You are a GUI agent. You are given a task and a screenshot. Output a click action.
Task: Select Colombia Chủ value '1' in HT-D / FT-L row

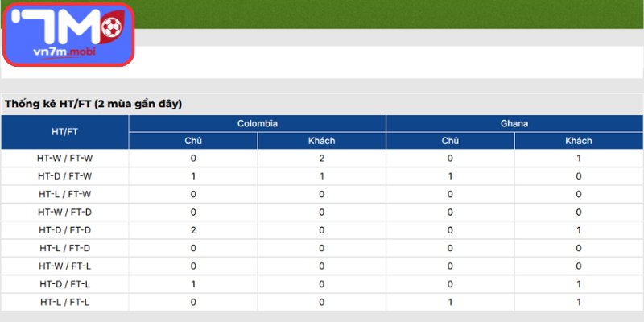coord(193,284)
